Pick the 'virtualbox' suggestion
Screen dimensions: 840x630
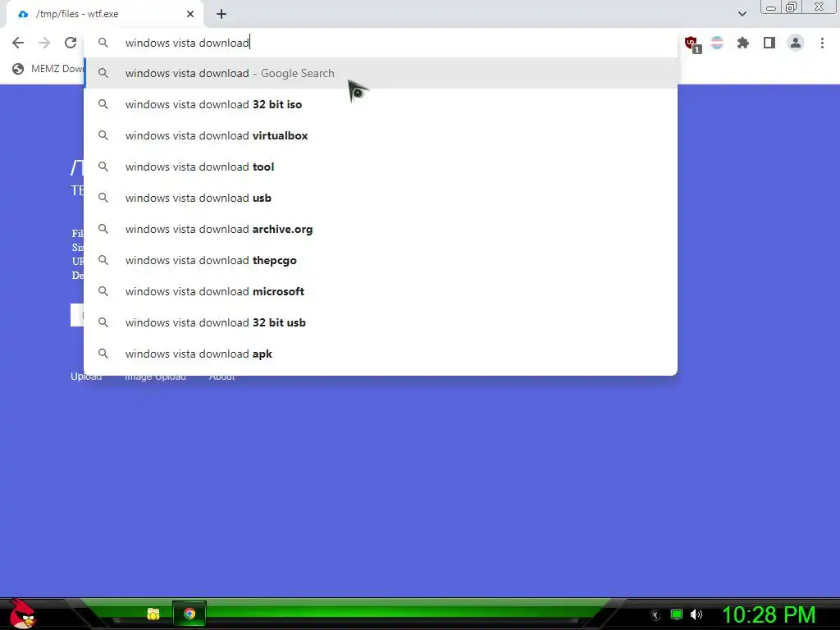coord(381,135)
